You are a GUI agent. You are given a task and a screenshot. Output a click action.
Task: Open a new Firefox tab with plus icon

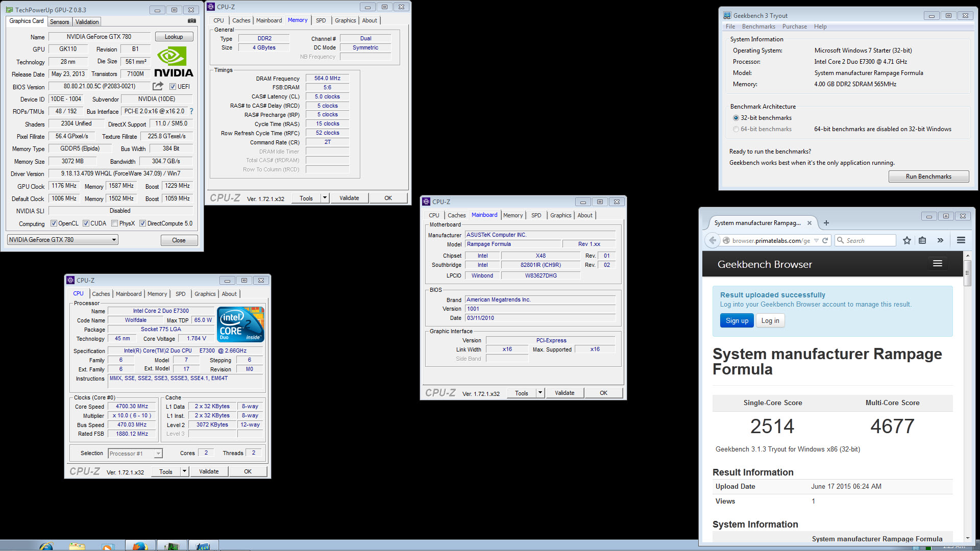click(826, 223)
